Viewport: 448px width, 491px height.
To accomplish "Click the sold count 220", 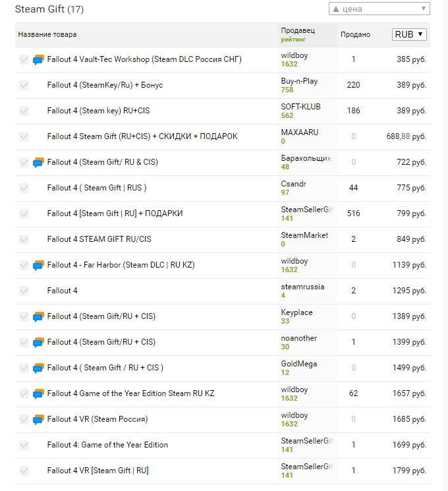I will [353, 85].
